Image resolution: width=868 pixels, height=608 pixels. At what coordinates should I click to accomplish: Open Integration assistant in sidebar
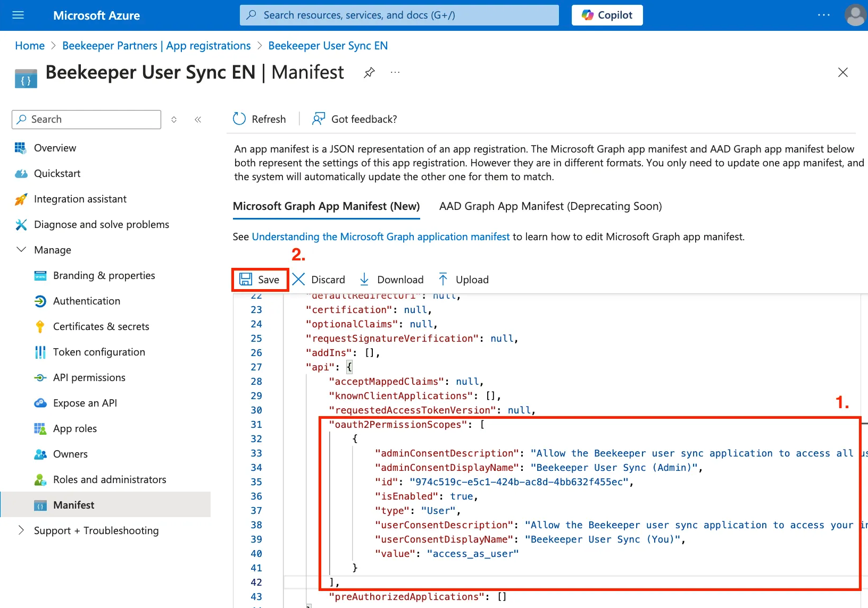click(80, 199)
